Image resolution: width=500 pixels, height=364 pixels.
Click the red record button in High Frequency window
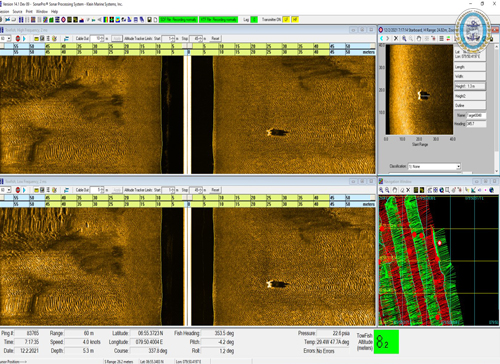point(18,39)
